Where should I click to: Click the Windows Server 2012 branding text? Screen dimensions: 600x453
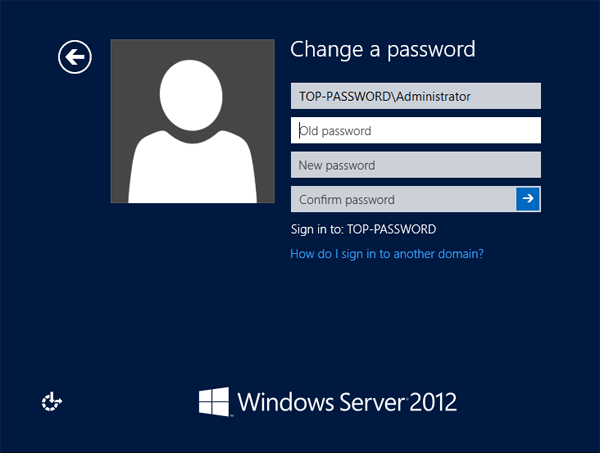tap(347, 403)
